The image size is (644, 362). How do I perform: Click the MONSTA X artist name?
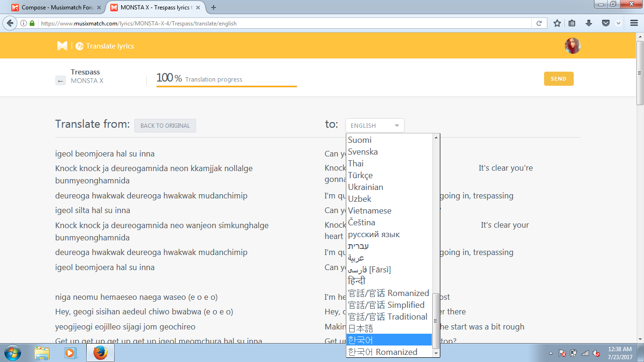click(x=87, y=81)
